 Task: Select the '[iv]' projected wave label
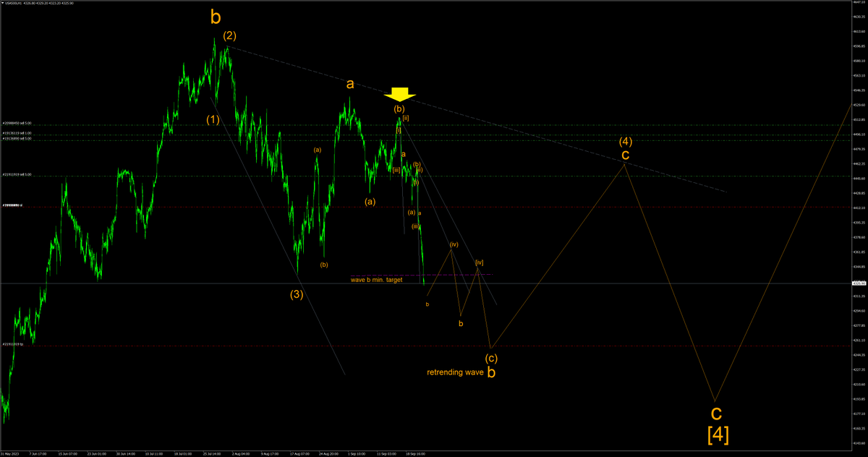[x=479, y=262]
